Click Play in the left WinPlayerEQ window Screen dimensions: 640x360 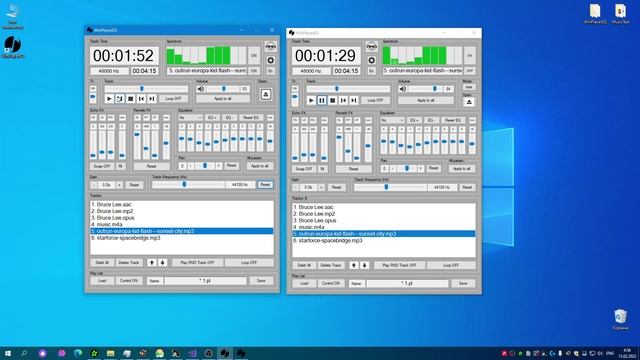tap(109, 99)
